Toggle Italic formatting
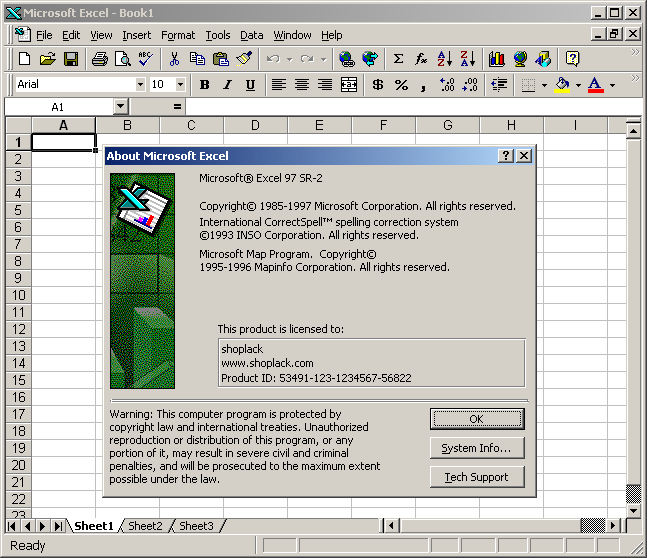The width and height of the screenshot is (647, 558). tap(227, 85)
